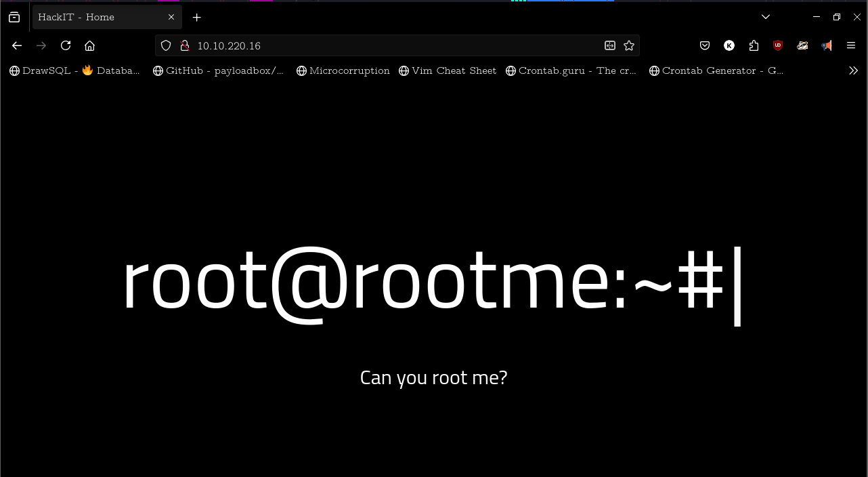868x477 pixels.
Task: Show more bookmarks with double chevron
Action: 853,70
